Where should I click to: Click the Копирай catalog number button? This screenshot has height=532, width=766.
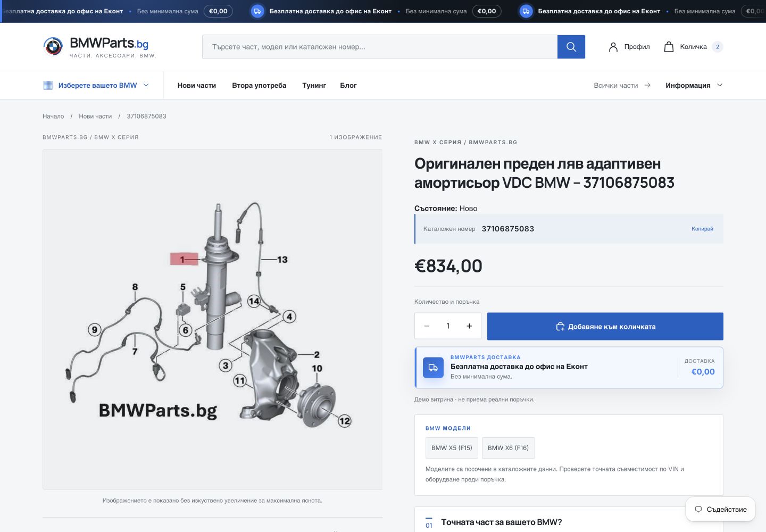tap(702, 229)
